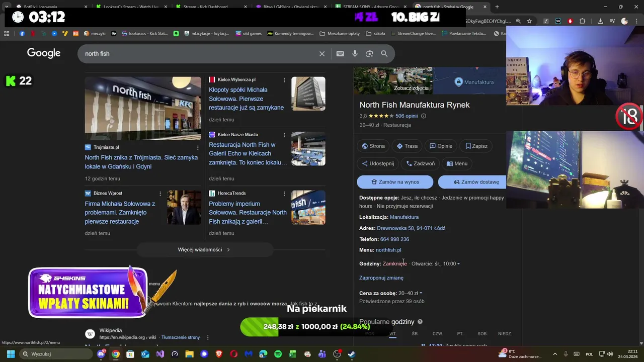
Task: Open options for the HorecaTrends article
Action: click(284, 194)
